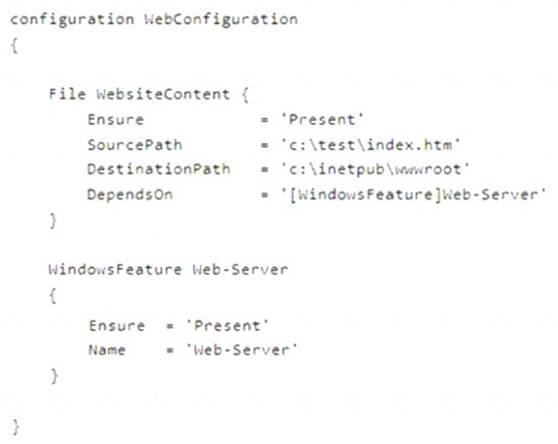Click the 'c:\test\index.htm' string value
558x444 pixels.
370,145
